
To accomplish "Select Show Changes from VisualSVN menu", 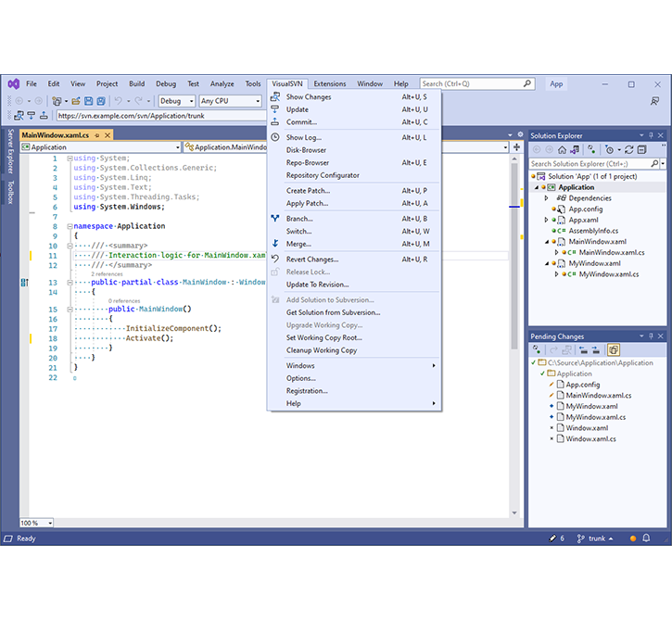I will [354, 96].
